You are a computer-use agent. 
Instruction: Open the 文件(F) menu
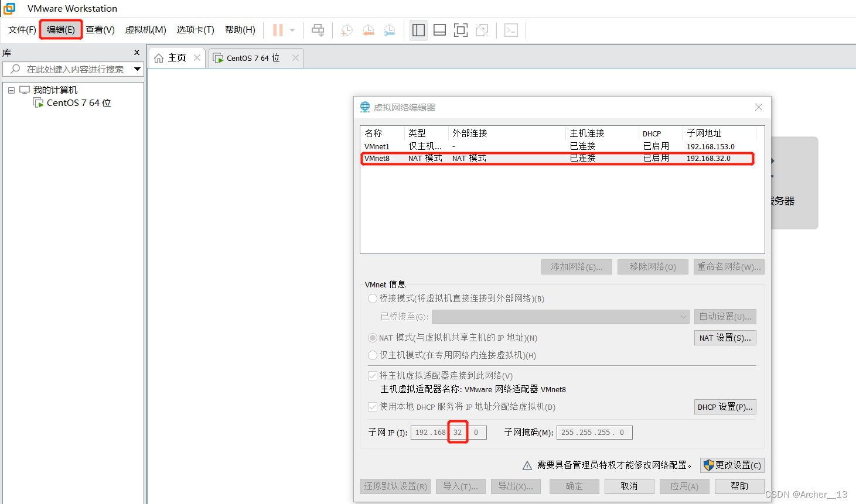click(22, 30)
